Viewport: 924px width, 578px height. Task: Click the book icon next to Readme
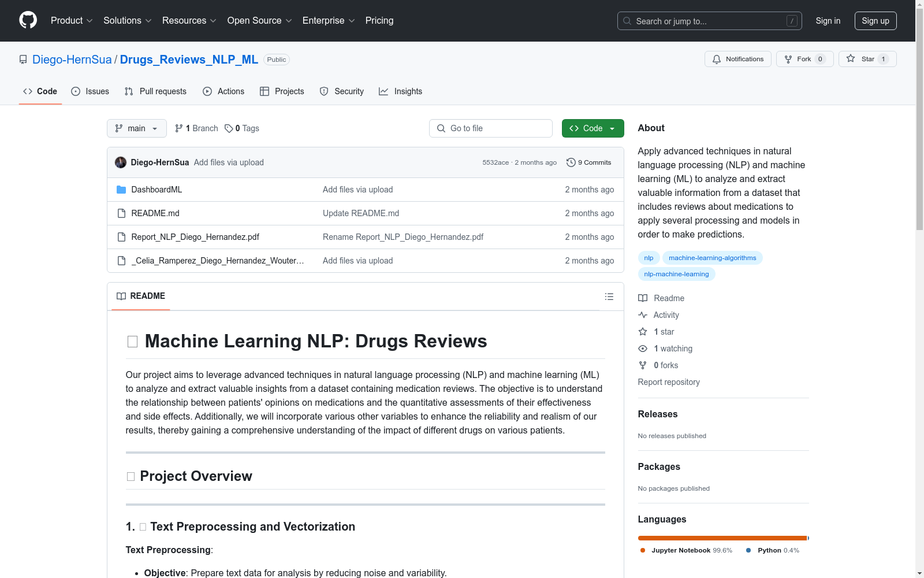pos(643,298)
